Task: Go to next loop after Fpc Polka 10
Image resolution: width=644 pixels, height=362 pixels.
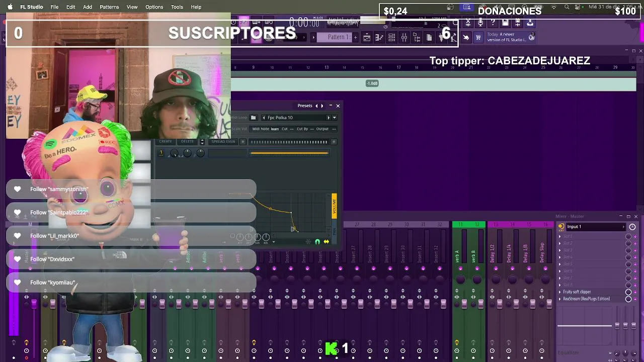Action: point(329,118)
